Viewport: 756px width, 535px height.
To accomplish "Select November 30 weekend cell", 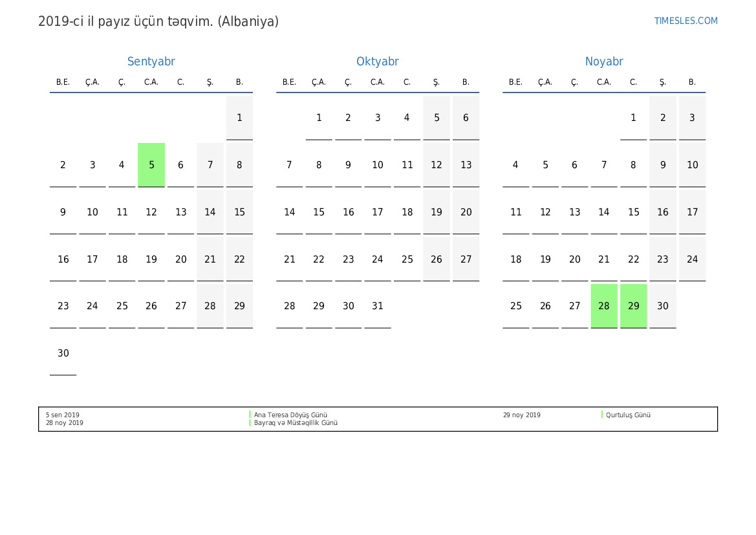I will point(662,306).
